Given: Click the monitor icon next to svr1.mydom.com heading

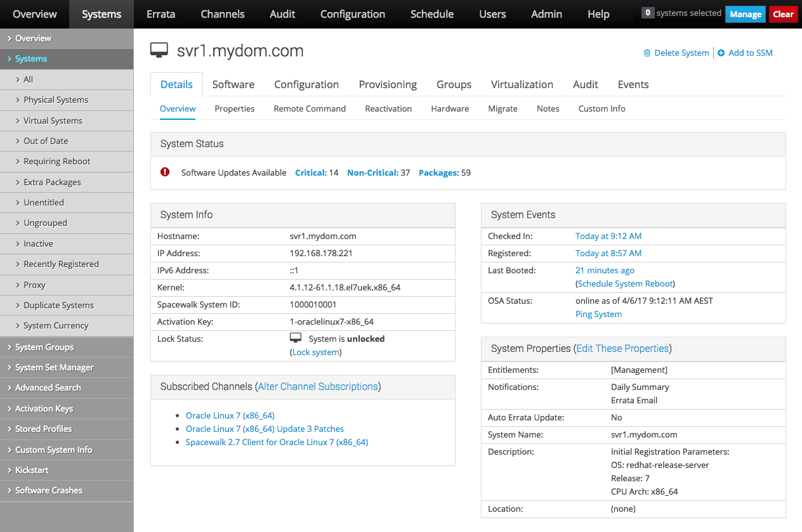Looking at the screenshot, I should pyautogui.click(x=159, y=50).
